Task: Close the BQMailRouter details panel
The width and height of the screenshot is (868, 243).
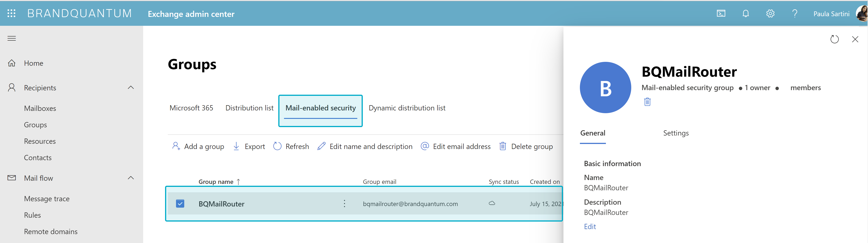Action: pyautogui.click(x=855, y=39)
